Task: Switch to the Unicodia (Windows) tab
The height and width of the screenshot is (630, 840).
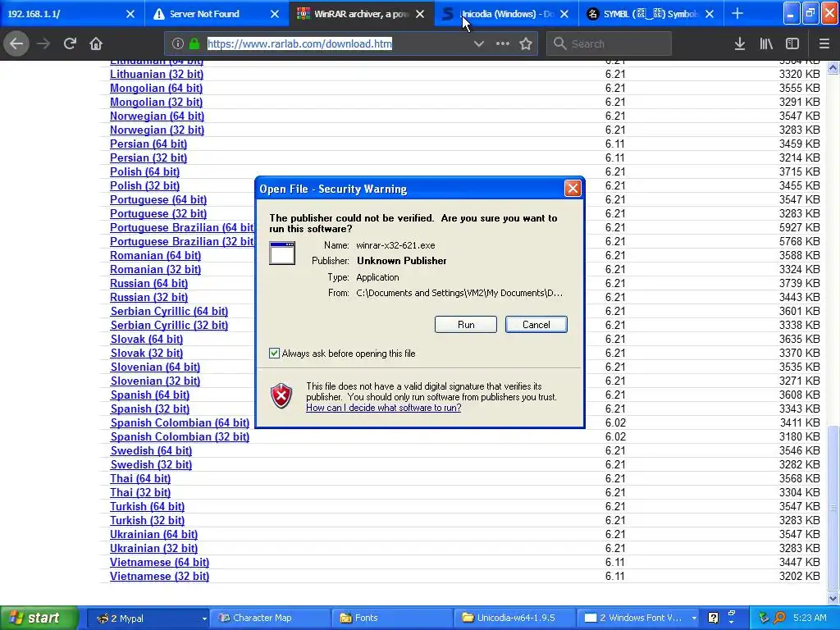Action: tap(505, 14)
